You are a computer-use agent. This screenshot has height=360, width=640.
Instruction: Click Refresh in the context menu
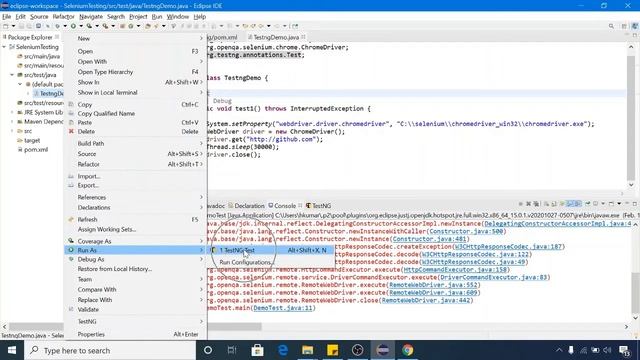click(x=136, y=219)
